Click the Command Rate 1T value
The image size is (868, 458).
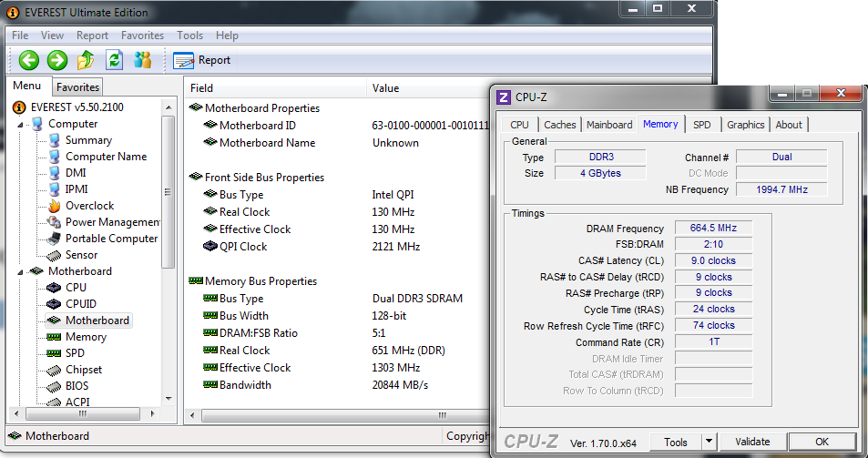click(x=713, y=341)
